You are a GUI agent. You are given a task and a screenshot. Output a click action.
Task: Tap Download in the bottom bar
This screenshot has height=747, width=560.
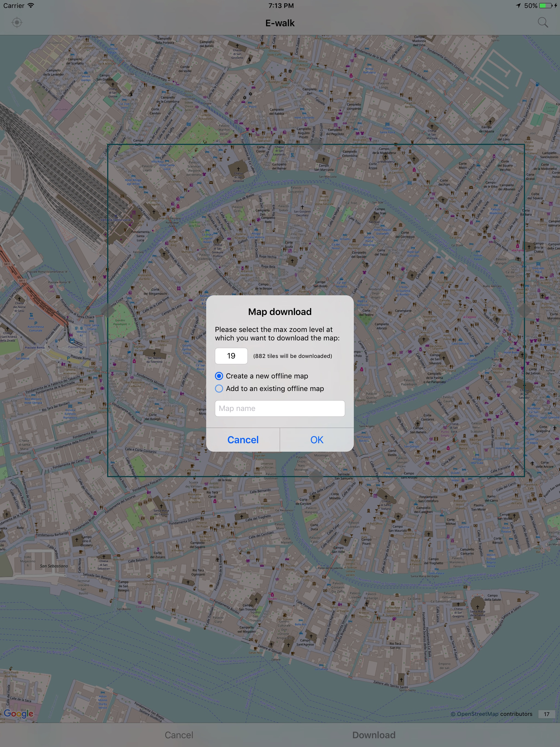pyautogui.click(x=374, y=735)
